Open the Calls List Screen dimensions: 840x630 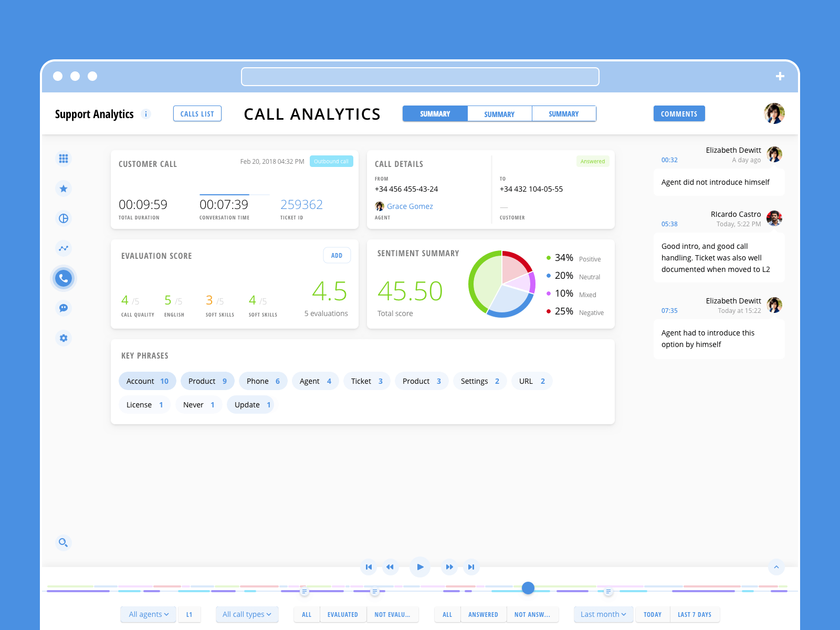pyautogui.click(x=197, y=113)
